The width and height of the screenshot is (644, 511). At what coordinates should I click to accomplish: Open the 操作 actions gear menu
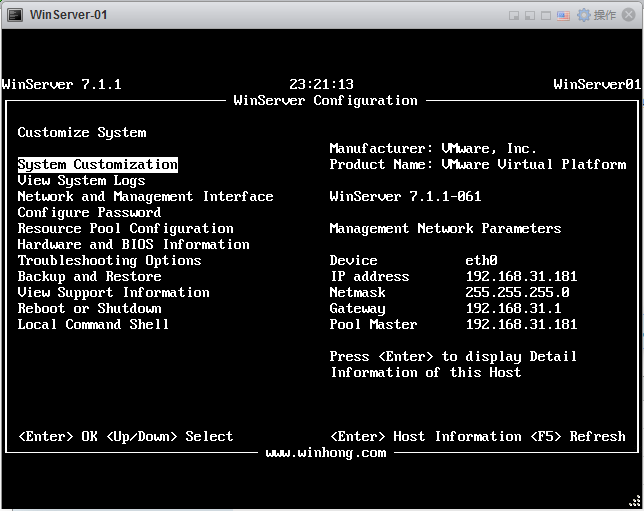click(x=596, y=15)
